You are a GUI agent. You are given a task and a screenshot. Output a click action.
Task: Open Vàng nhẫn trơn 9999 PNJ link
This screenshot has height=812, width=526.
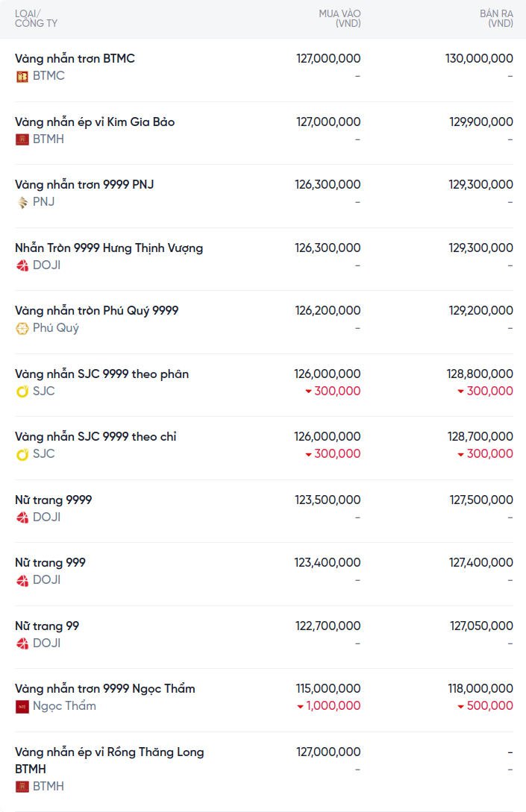(84, 184)
